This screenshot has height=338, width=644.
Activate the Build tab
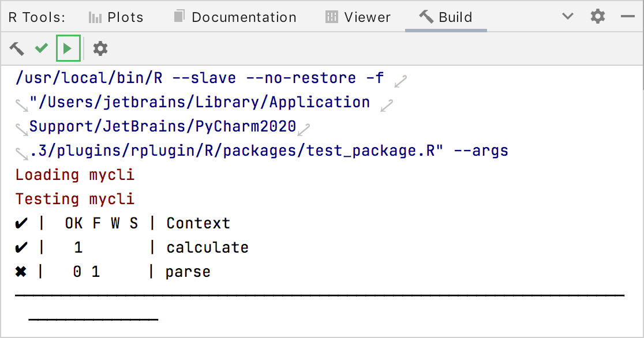(x=446, y=17)
